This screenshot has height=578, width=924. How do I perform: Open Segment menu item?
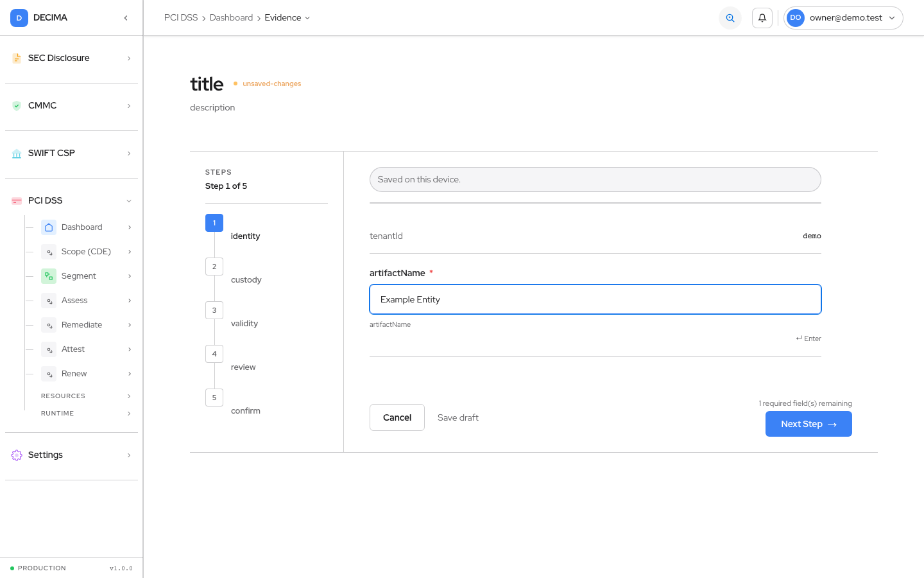click(x=86, y=276)
